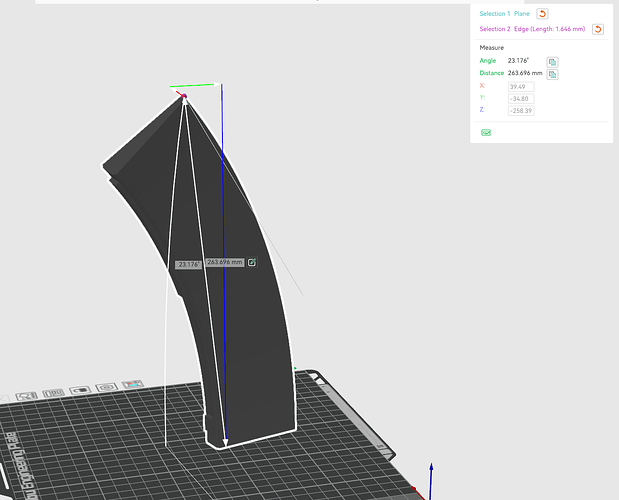Click the X coordinate field showing 39.49
The image size is (619, 500).
[x=521, y=87]
